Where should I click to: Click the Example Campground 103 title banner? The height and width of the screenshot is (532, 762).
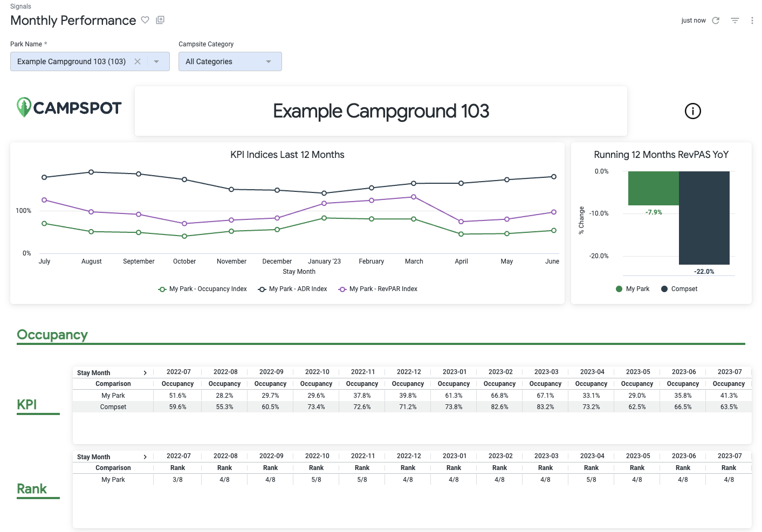(381, 111)
